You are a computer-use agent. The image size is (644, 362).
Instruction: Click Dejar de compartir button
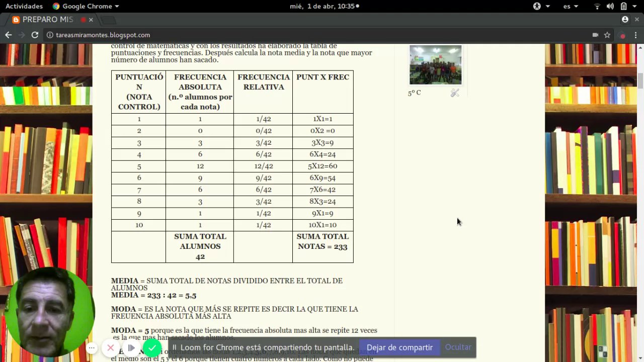(x=399, y=347)
